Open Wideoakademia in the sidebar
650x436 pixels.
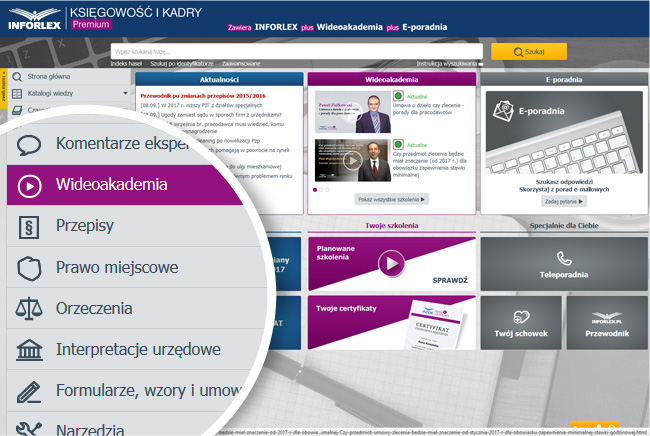[x=124, y=185]
